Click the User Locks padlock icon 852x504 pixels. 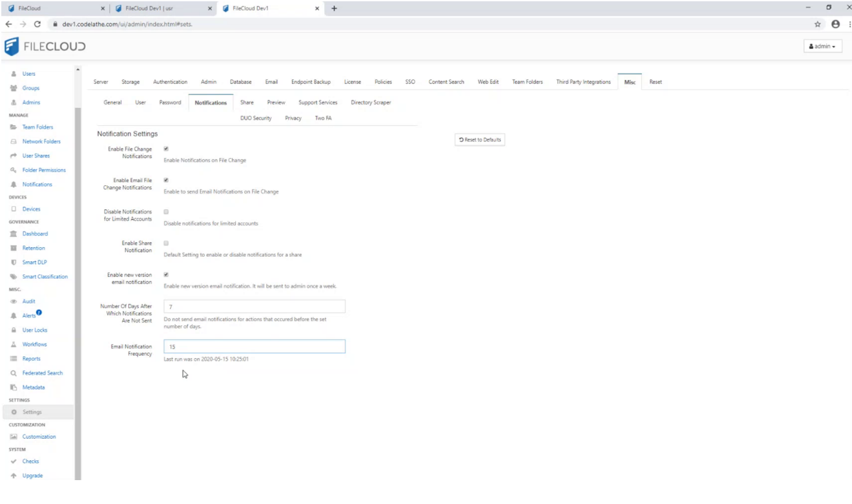click(14, 330)
